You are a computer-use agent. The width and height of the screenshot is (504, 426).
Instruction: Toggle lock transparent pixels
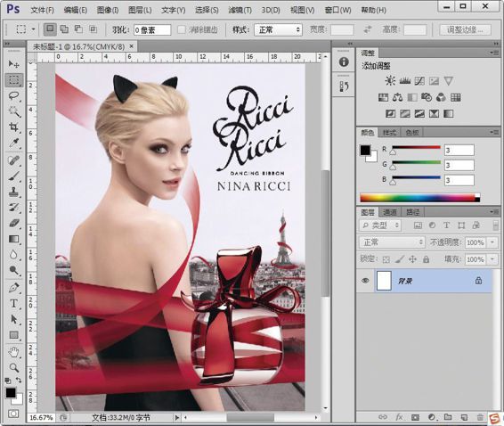point(386,259)
